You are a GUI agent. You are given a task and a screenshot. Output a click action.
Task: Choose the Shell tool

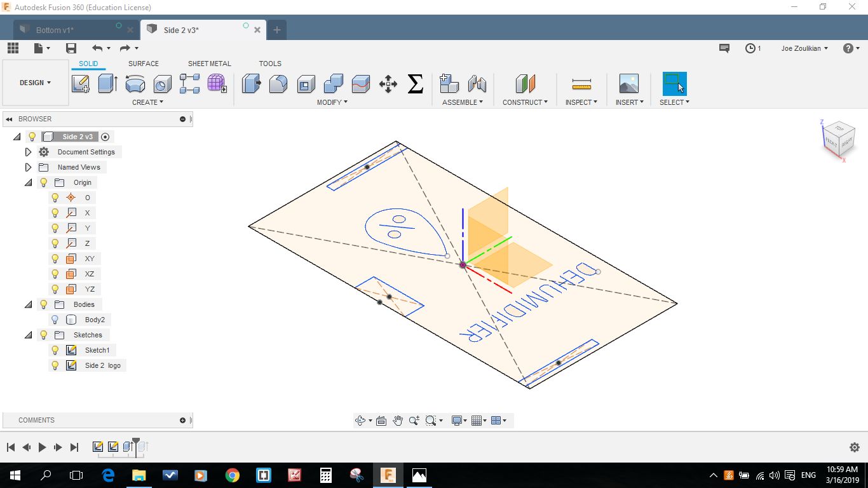tap(306, 83)
